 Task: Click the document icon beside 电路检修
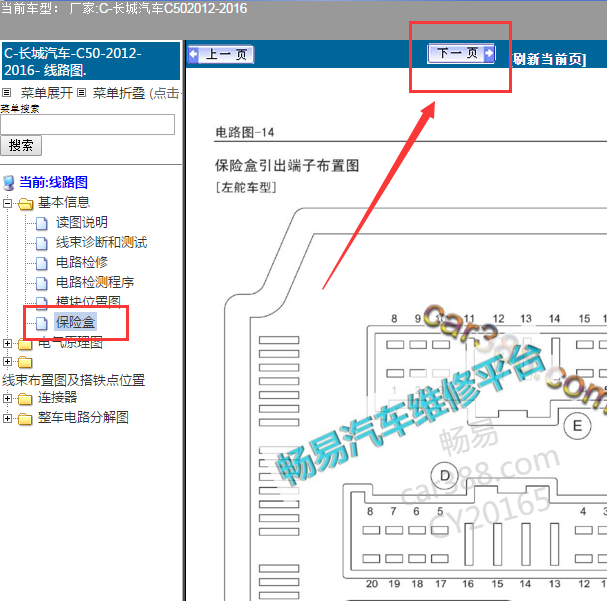pyautogui.click(x=42, y=263)
